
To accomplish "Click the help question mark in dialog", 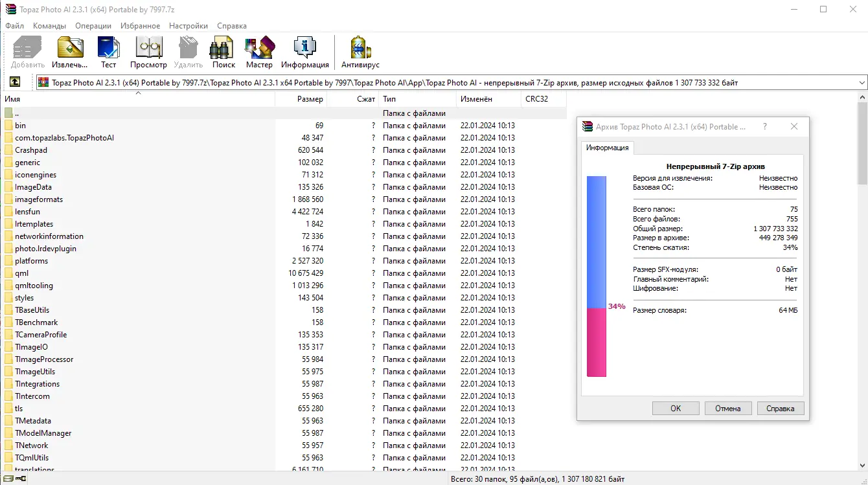I will click(x=765, y=127).
